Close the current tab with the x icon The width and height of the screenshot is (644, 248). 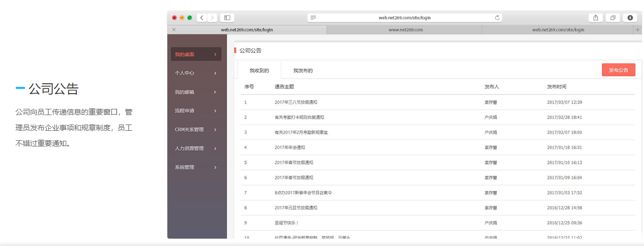[174, 30]
